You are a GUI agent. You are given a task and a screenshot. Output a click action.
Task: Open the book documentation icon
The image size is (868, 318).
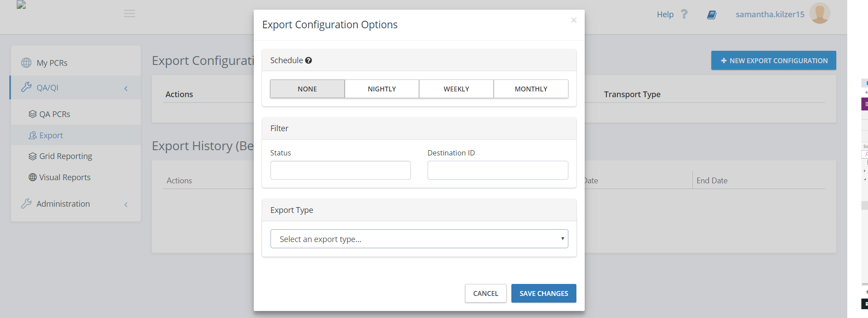click(711, 15)
